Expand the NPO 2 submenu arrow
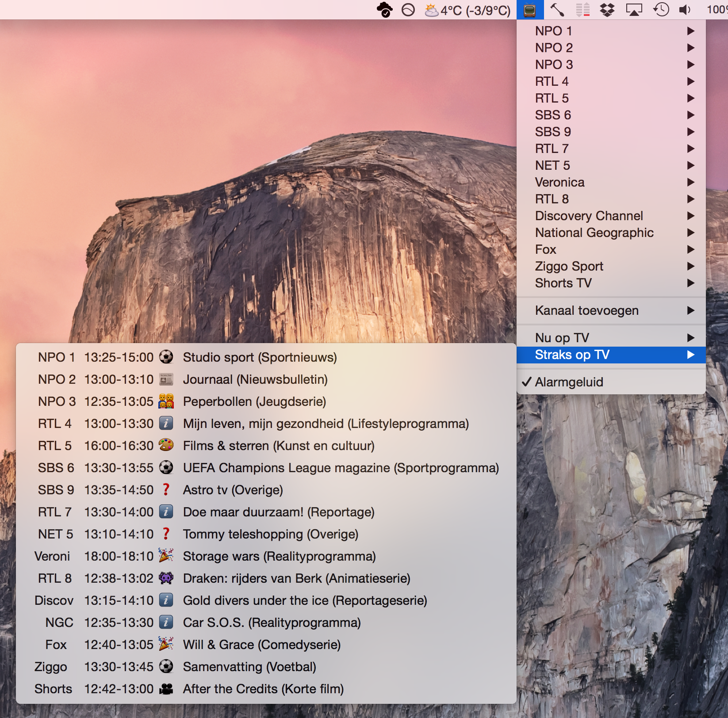 [691, 48]
